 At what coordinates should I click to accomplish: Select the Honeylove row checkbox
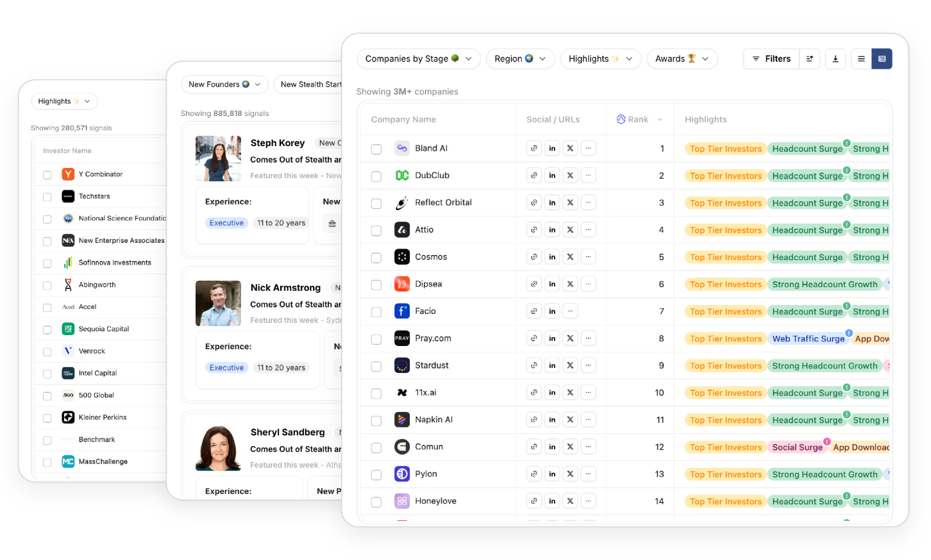pyautogui.click(x=376, y=502)
